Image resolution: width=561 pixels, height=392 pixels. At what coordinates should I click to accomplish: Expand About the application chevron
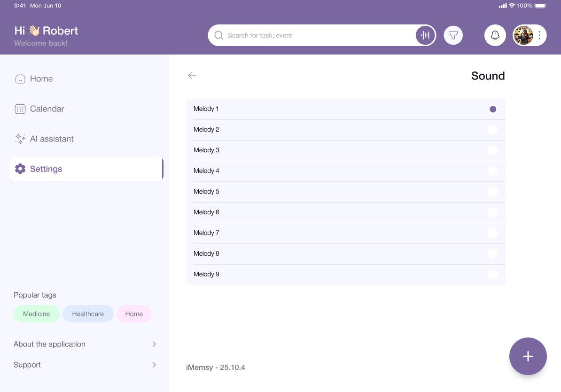[x=154, y=344]
